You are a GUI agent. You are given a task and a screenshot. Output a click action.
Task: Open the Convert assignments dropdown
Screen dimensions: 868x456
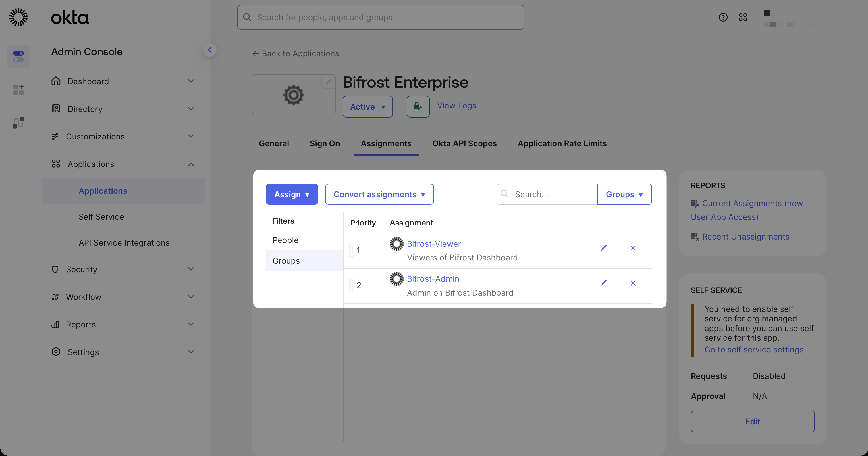pyautogui.click(x=379, y=194)
